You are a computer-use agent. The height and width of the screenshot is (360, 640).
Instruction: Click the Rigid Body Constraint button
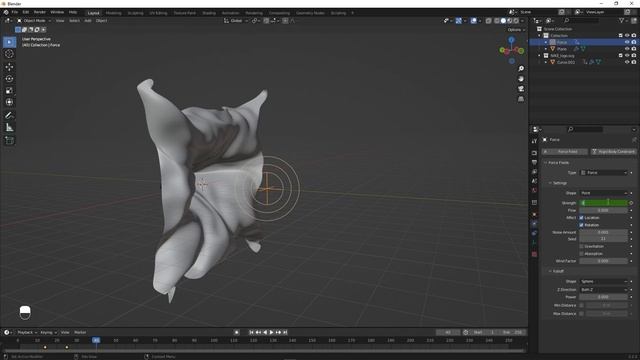[613, 151]
